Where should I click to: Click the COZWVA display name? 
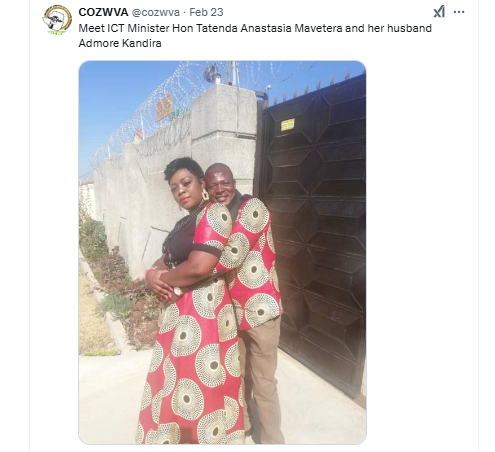coord(103,12)
